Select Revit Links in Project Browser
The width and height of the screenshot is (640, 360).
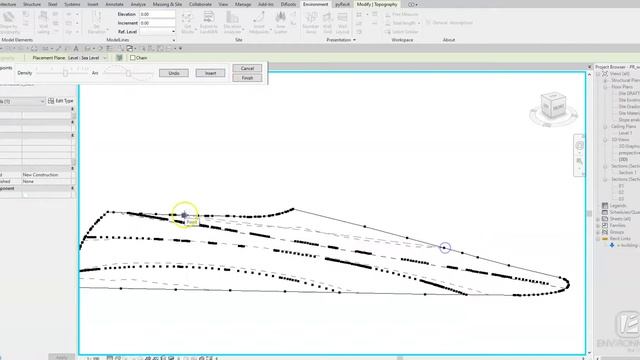[620, 239]
